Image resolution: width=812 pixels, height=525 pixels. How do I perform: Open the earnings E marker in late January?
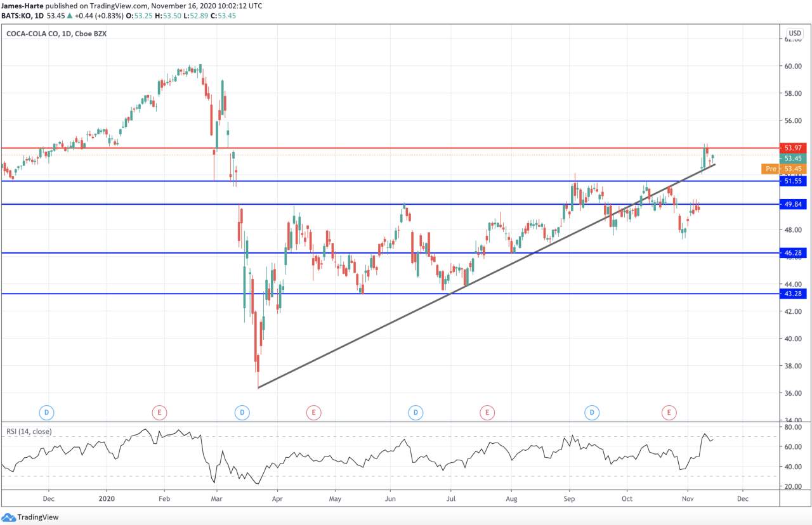pyautogui.click(x=160, y=412)
